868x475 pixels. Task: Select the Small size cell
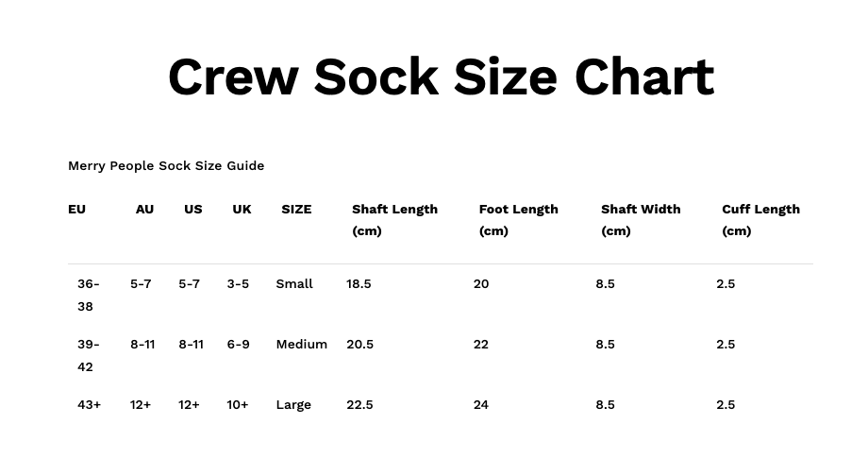coord(294,284)
